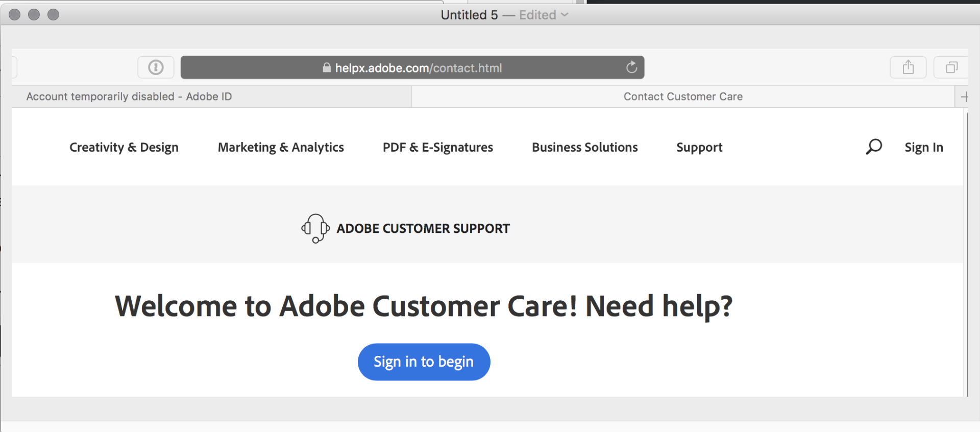Screen dimensions: 980x432
Task: Click the Sign in to begin button
Action: (424, 362)
